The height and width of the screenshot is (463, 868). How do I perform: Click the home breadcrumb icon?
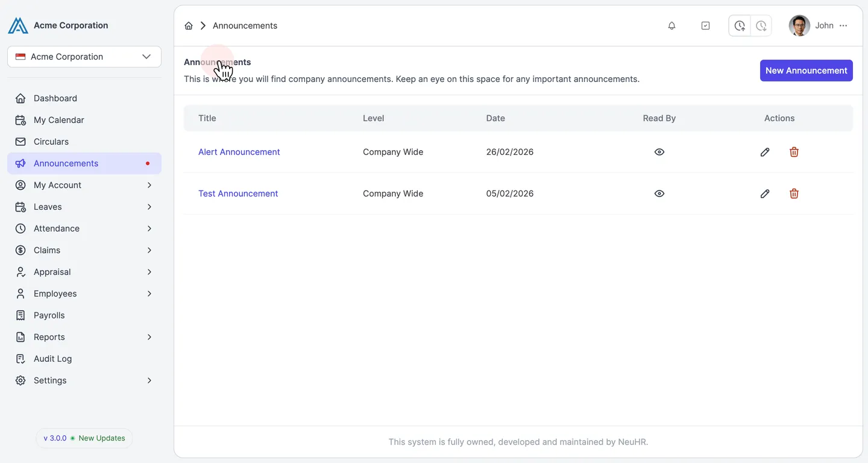coord(189,26)
